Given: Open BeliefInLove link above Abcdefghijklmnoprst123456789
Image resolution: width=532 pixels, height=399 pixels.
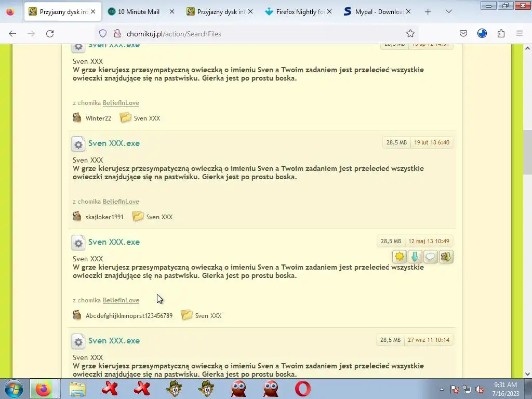Looking at the screenshot, I should (x=121, y=300).
